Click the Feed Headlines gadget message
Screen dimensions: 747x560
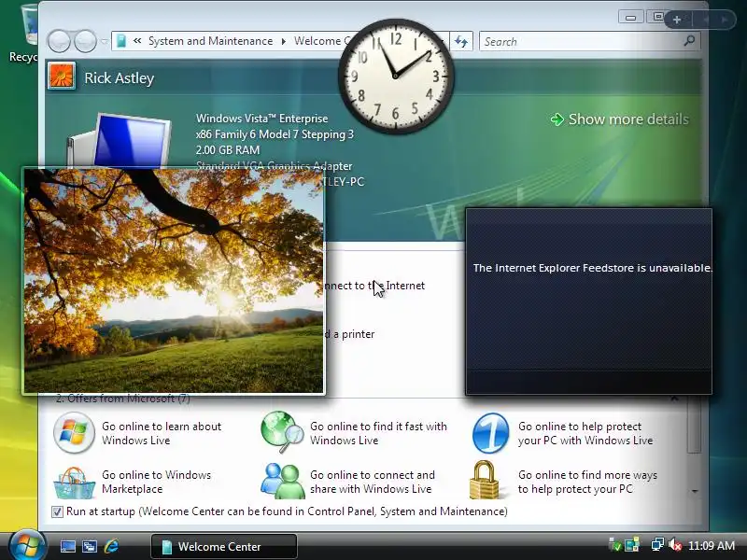(x=592, y=268)
